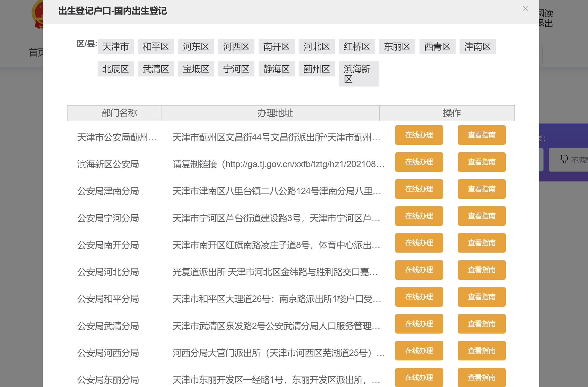588x387 pixels.
Task: View guide for 公安局河北分局
Action: coord(481,270)
